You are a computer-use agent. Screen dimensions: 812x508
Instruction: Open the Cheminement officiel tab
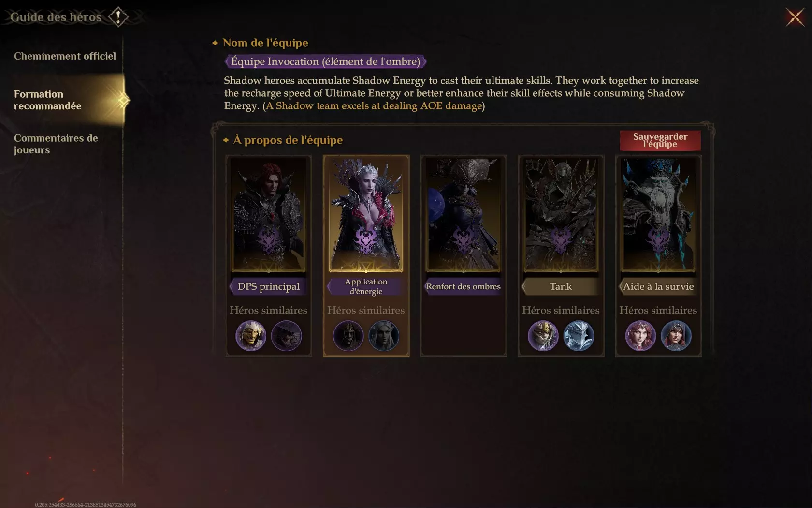[65, 56]
